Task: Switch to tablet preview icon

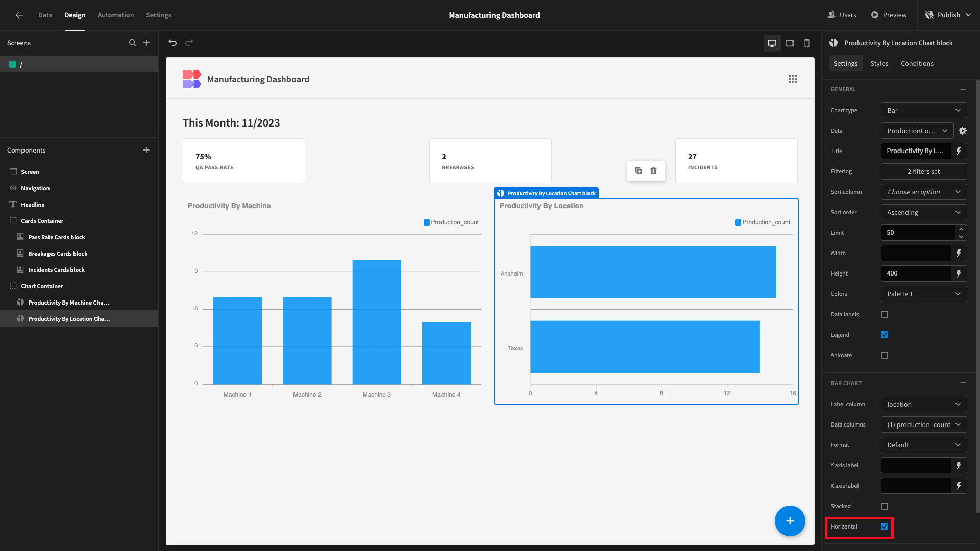Action: pos(790,43)
